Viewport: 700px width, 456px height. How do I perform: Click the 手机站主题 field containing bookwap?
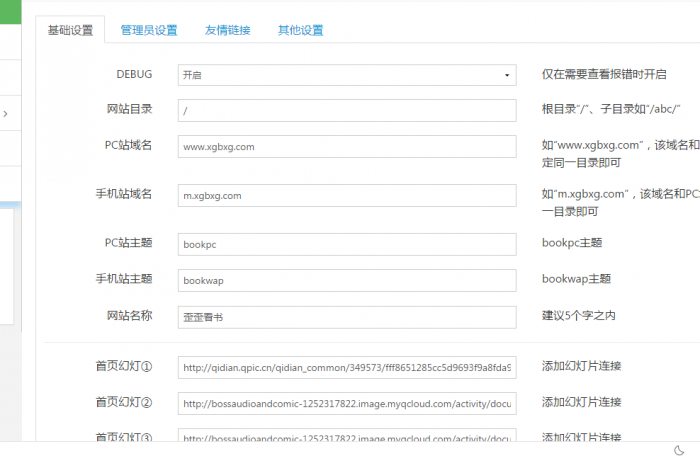click(347, 280)
